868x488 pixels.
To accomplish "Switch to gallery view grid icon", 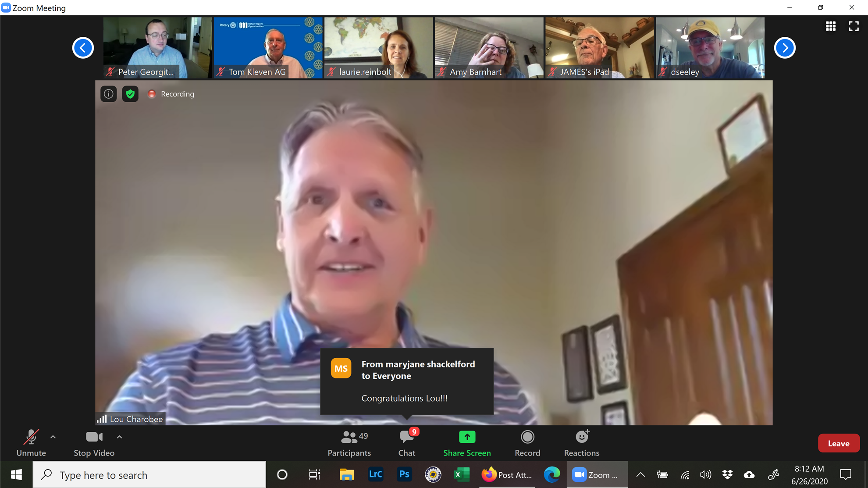I will pyautogui.click(x=830, y=26).
